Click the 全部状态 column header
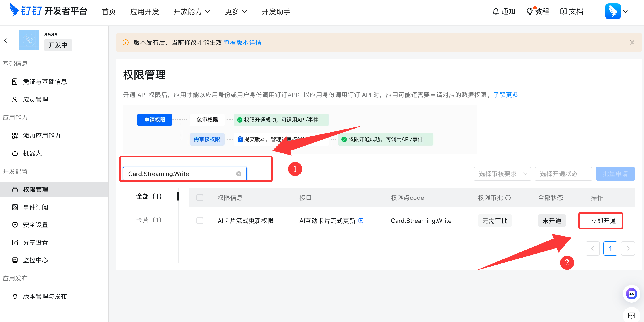This screenshot has width=644, height=322. tap(550, 198)
